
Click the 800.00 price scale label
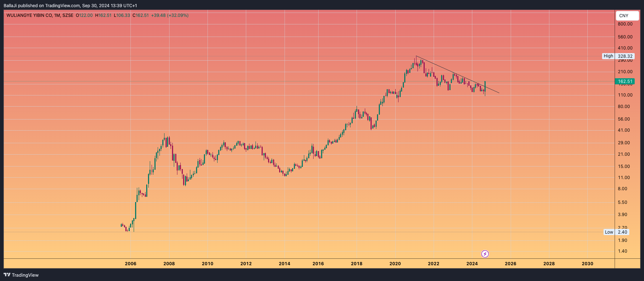tap(625, 24)
